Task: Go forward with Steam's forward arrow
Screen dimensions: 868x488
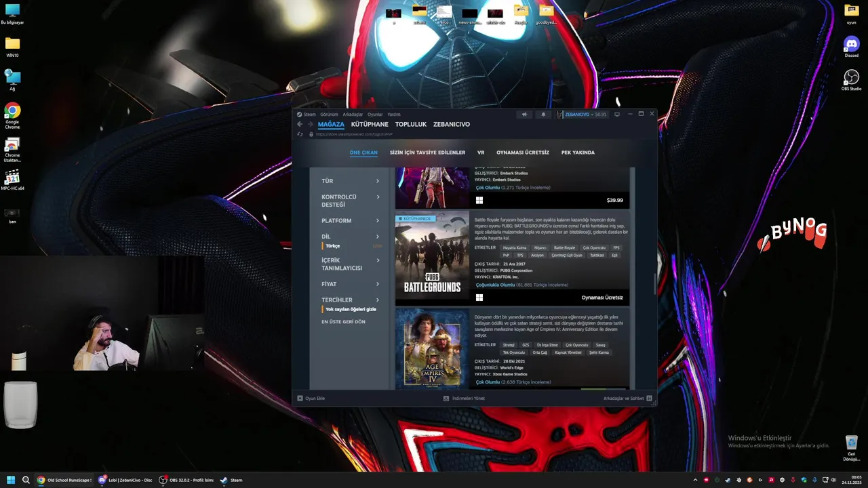Action: [310, 124]
